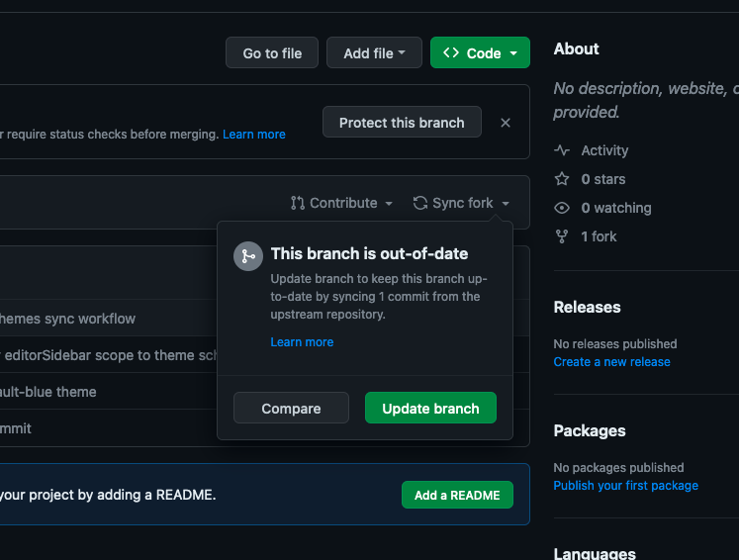Screen dimensions: 739x560
Task: Open the Create a new release link
Action: pos(611,362)
